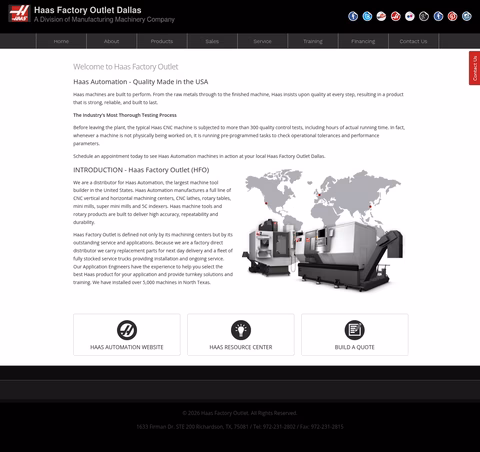Click the Build a Quote notepad icon
Screen dimensions: 480x452
(355, 330)
